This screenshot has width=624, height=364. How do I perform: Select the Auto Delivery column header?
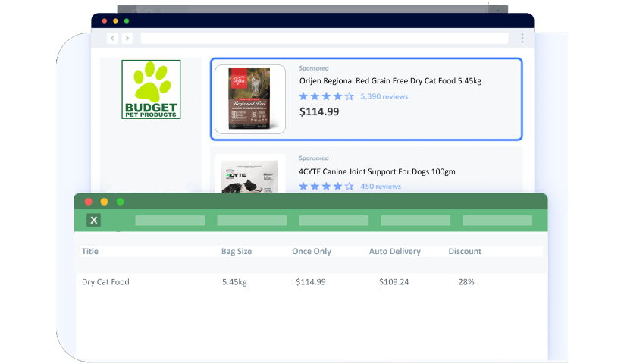395,252
